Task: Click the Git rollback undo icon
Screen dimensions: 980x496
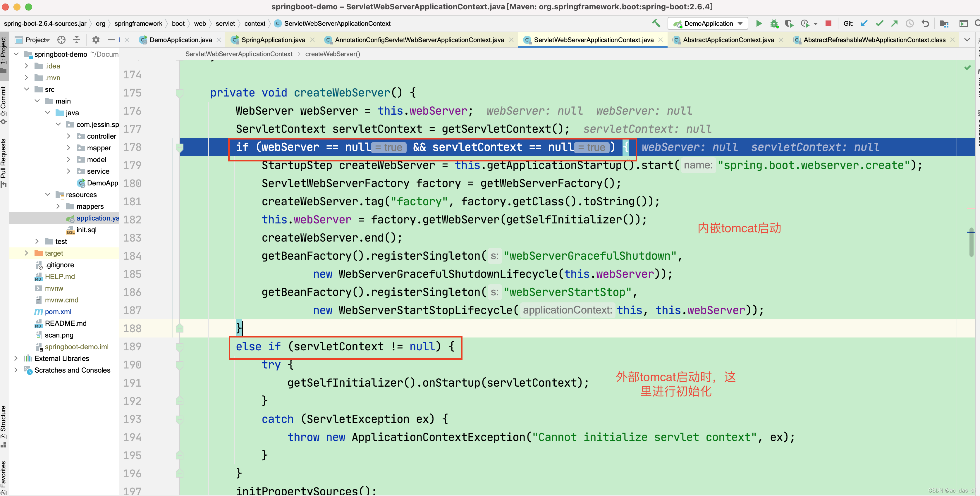Action: tap(925, 24)
